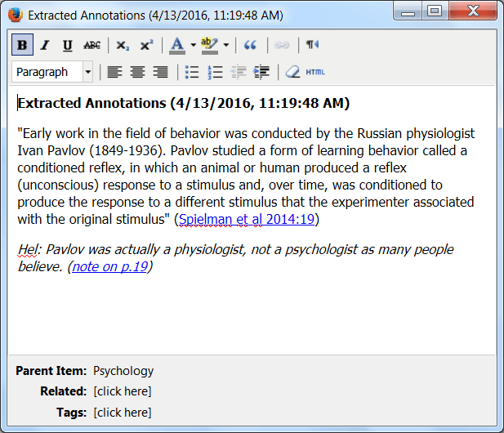Image resolution: width=504 pixels, height=433 pixels.
Task: Click the subscript icon
Action: click(x=123, y=45)
